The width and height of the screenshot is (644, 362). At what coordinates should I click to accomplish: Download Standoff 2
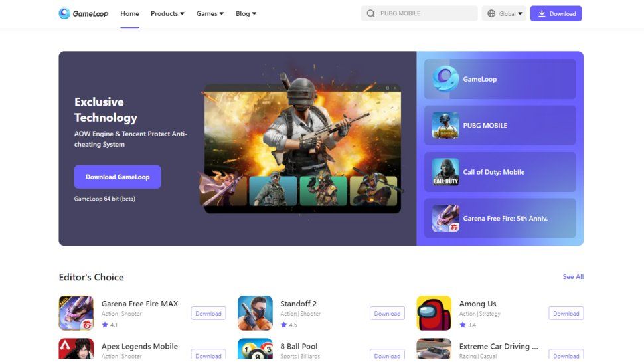387,313
